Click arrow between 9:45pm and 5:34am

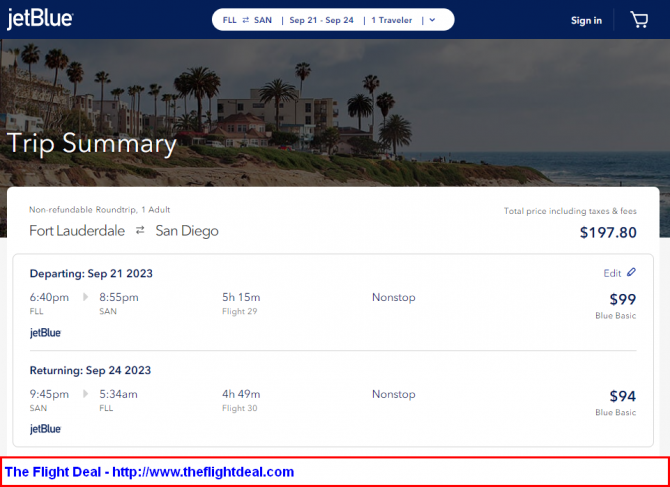pos(85,394)
